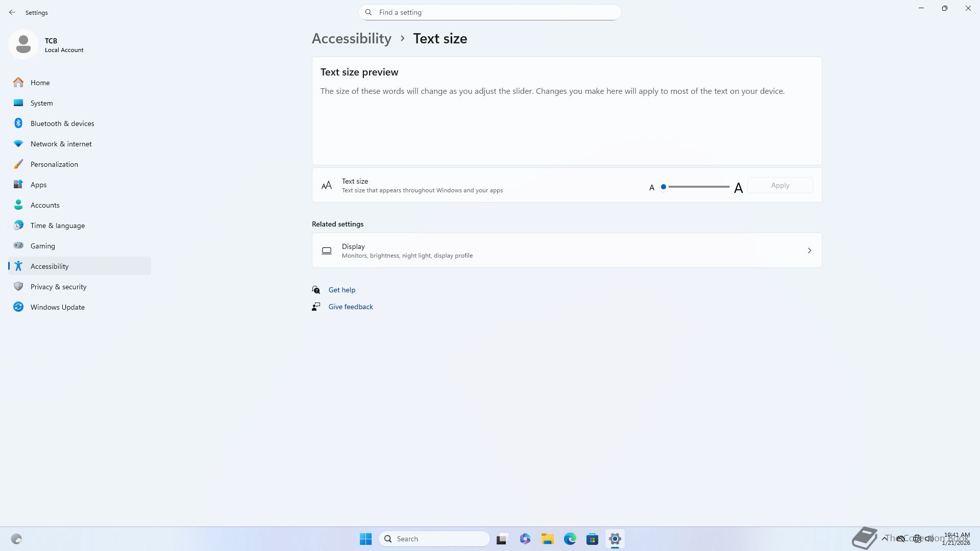Click the Privacy & security shield icon

pos(18,287)
